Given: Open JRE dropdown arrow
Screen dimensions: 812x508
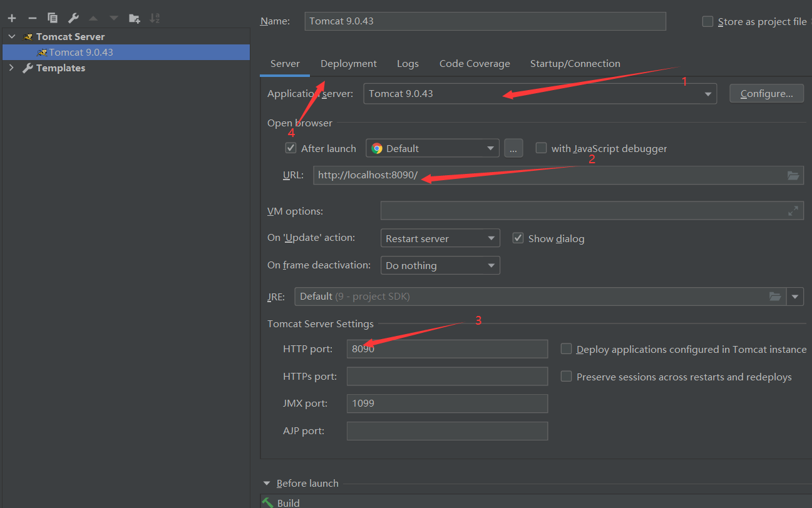Looking at the screenshot, I should point(795,297).
